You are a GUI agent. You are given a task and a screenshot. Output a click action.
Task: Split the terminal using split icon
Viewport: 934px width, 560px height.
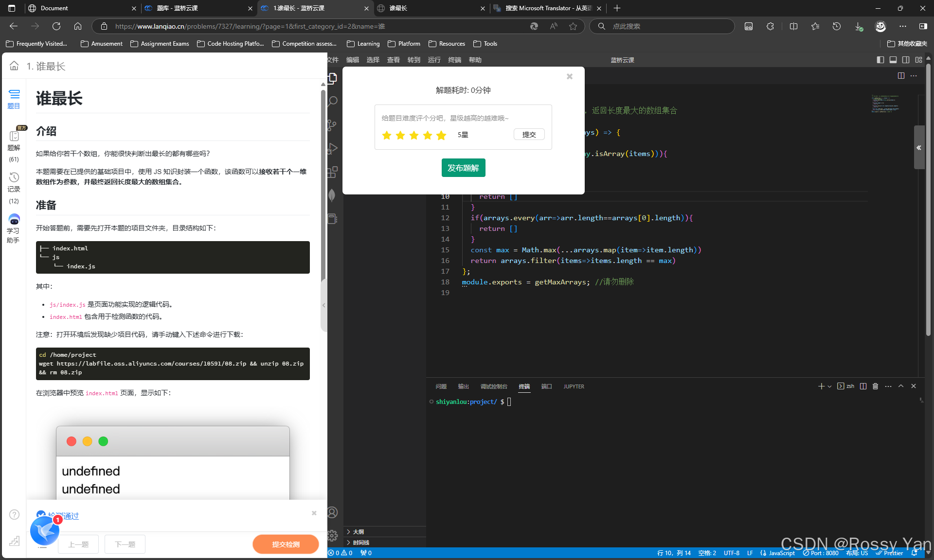coord(863,386)
